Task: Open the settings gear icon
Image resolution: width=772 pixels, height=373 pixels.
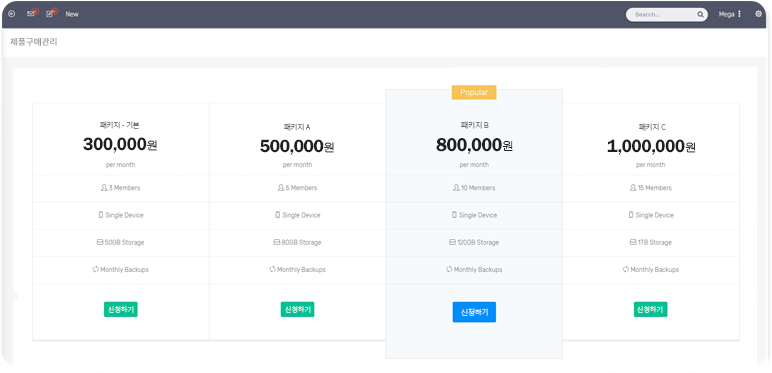Action: click(758, 14)
